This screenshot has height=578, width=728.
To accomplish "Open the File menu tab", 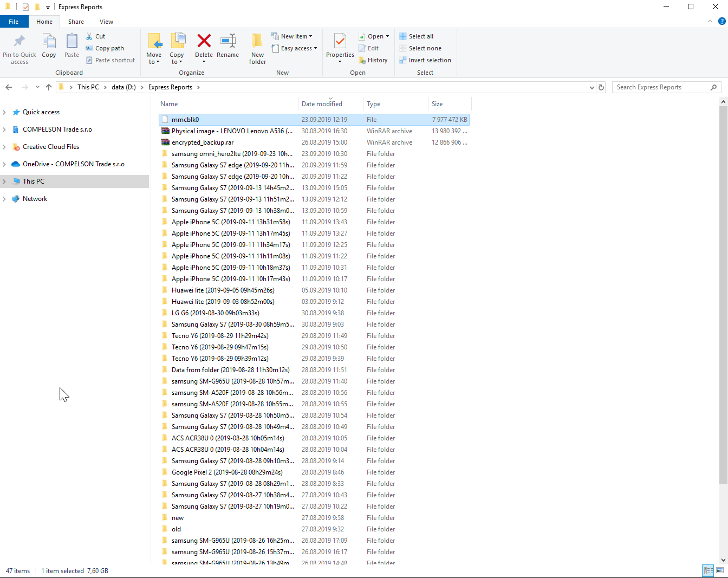I will pyautogui.click(x=14, y=22).
